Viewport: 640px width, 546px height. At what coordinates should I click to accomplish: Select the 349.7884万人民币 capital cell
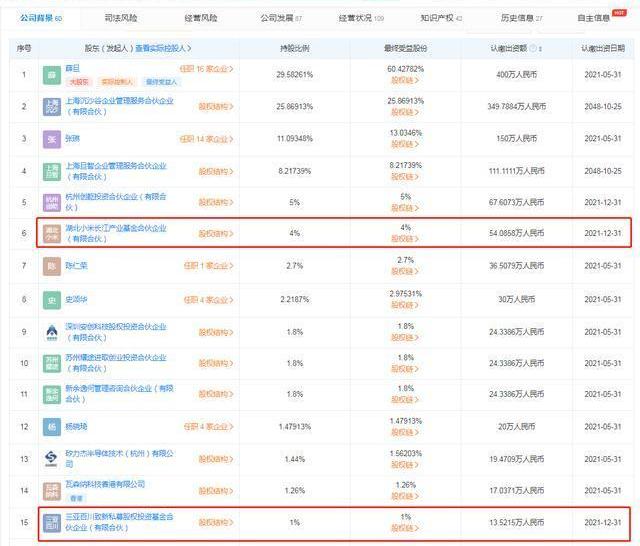point(516,107)
